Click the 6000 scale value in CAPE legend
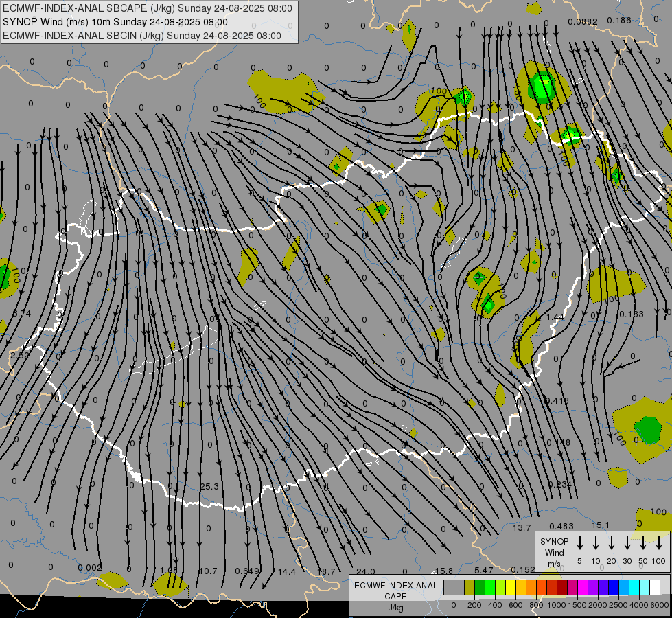This screenshot has width=672, height=618. (x=660, y=605)
